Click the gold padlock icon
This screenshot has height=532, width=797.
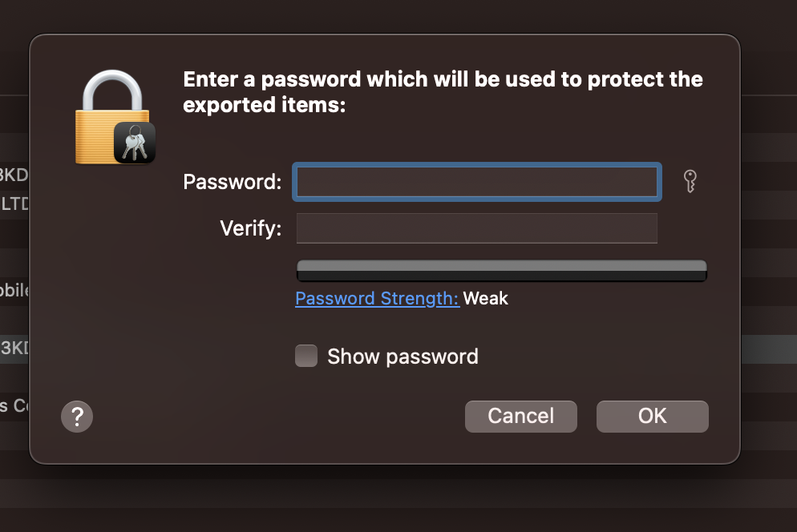112,117
